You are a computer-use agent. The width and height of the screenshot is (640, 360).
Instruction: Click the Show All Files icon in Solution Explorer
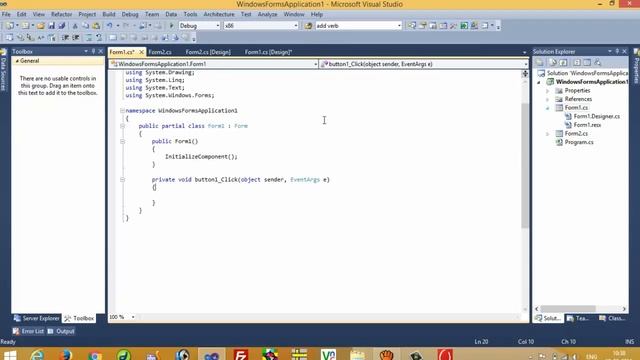coord(553,62)
